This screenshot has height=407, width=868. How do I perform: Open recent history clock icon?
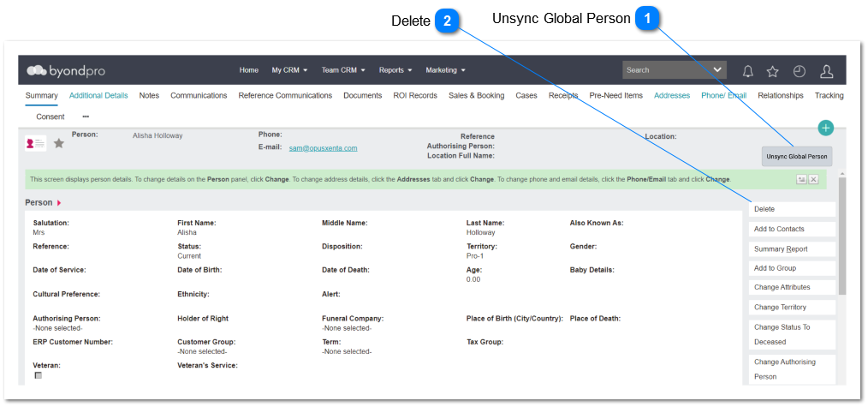click(x=800, y=71)
